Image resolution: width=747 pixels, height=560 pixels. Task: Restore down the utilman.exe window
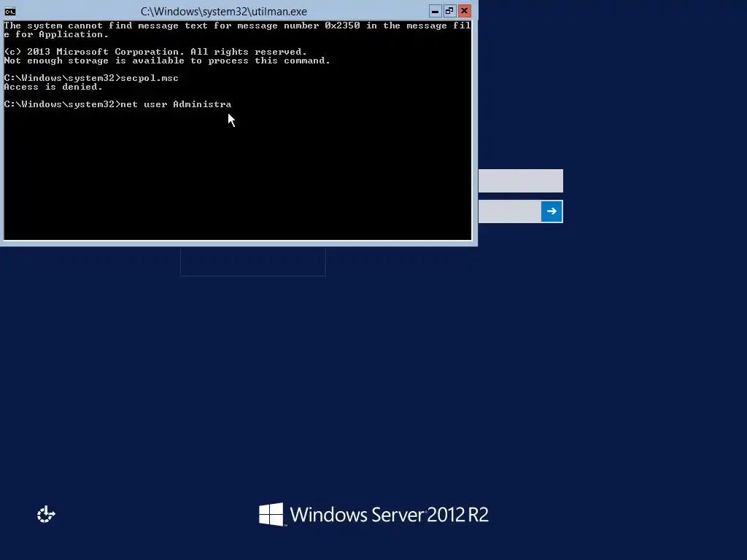tap(449, 11)
